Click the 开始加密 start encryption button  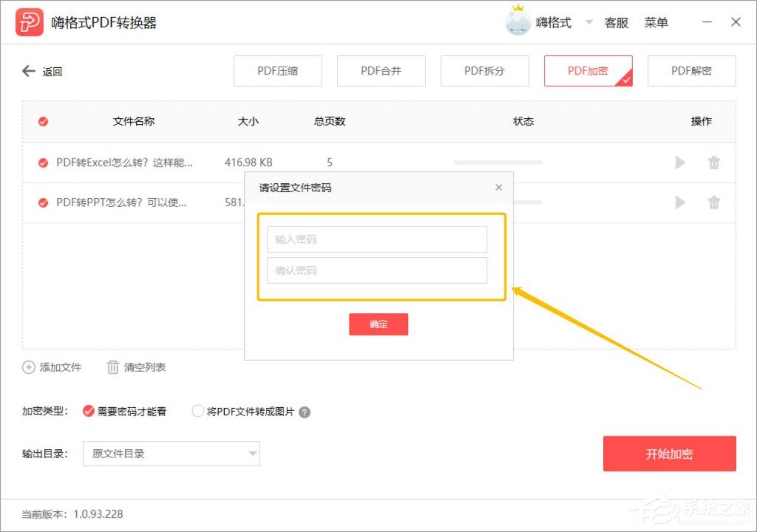(x=669, y=454)
